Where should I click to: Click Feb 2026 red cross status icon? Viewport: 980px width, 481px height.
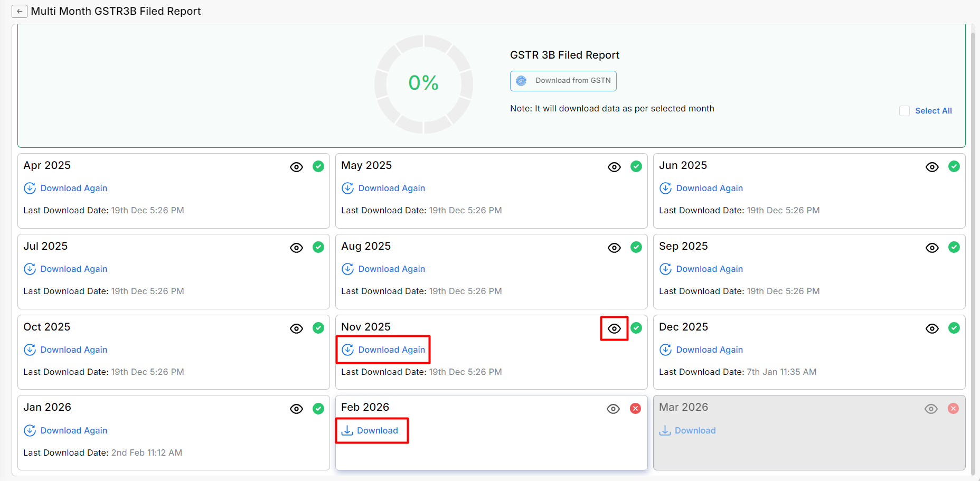[635, 409]
